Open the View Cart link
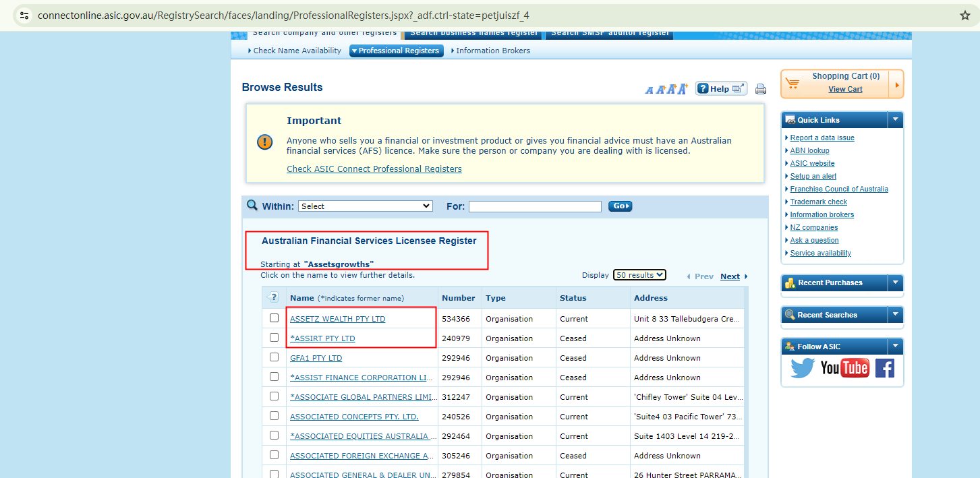 pos(845,89)
